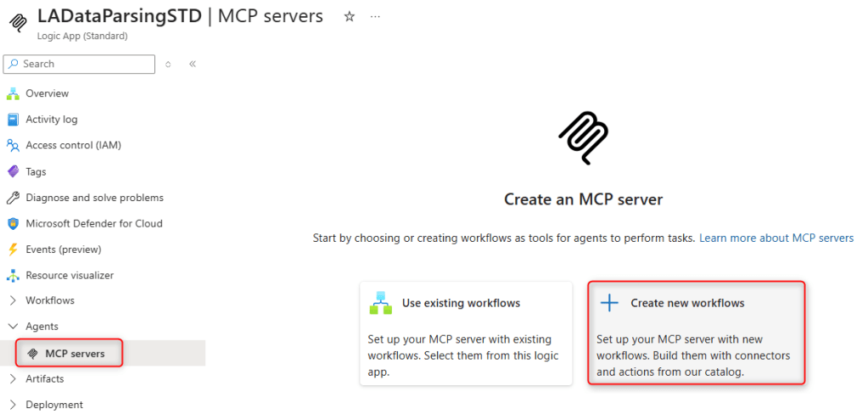This screenshot has height=420, width=868.
Task: Click the Overview icon in sidebar
Action: point(13,93)
